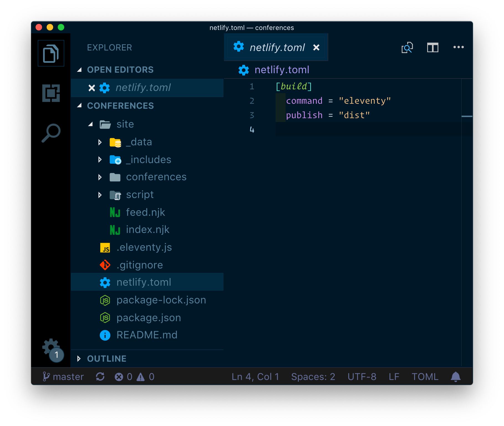This screenshot has height=426, width=504.
Task: Open notifications bell in status bar
Action: click(x=455, y=377)
